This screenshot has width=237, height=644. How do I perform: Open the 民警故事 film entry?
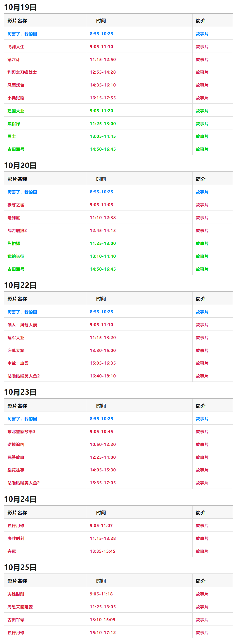click(x=16, y=457)
